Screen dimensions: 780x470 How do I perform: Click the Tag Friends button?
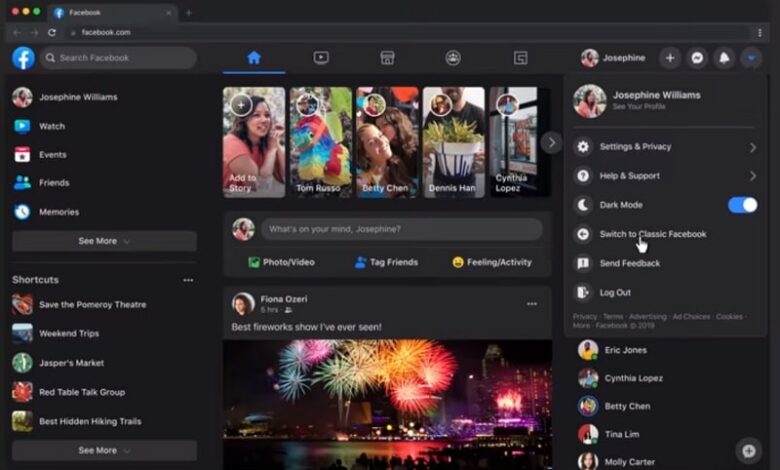point(387,262)
